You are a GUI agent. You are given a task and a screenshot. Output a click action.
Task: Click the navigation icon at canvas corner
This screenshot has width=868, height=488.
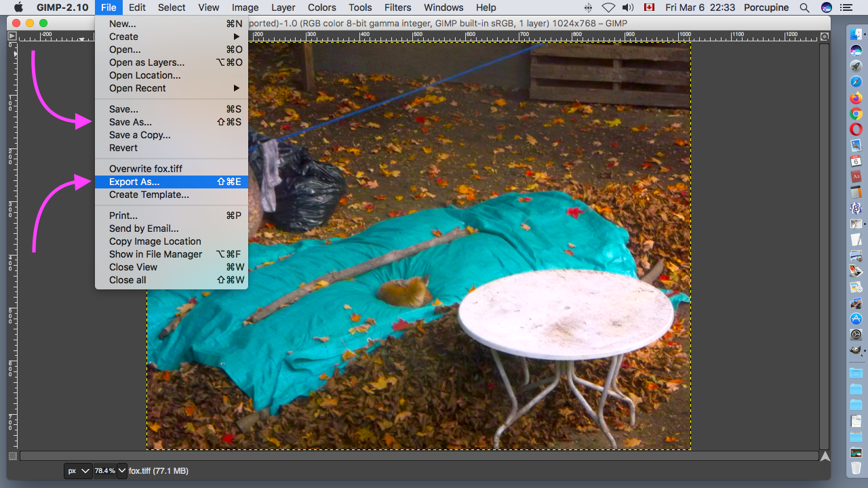(825, 456)
